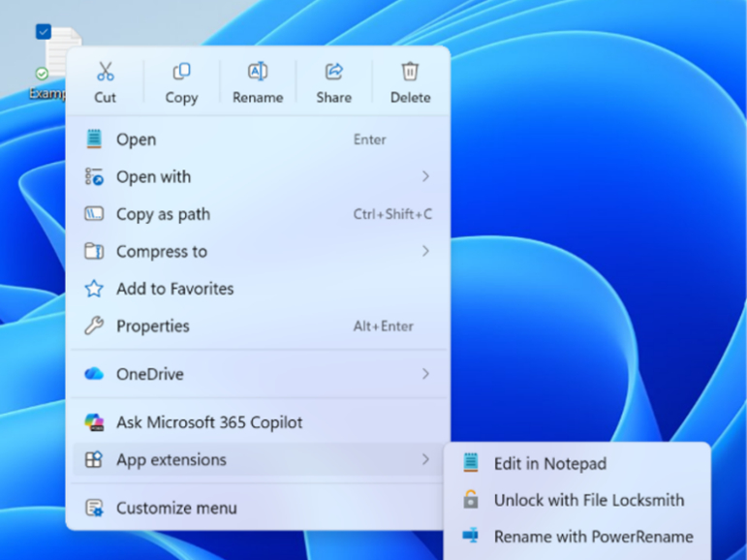Image resolution: width=747 pixels, height=560 pixels.
Task: Click the File Locksmith padlock icon
Action: [x=471, y=500]
